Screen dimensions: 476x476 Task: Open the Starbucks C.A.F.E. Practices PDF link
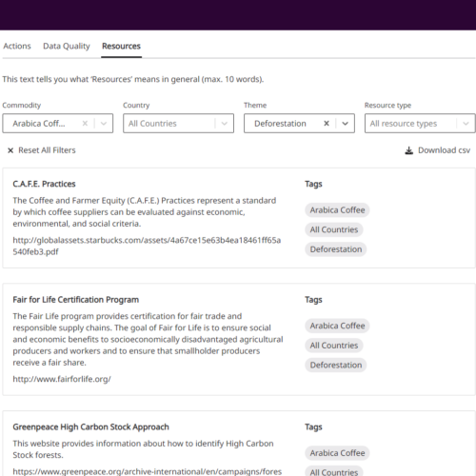147,246
